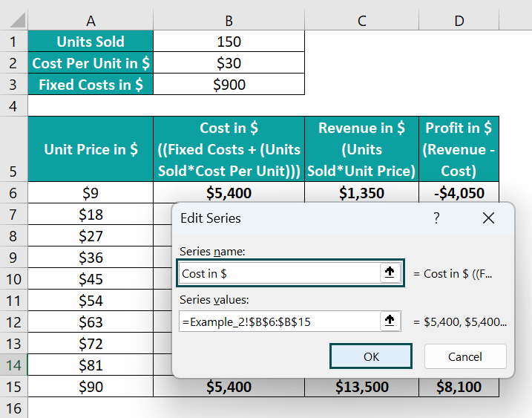Click the Cost in $ formula header cell

[229, 149]
